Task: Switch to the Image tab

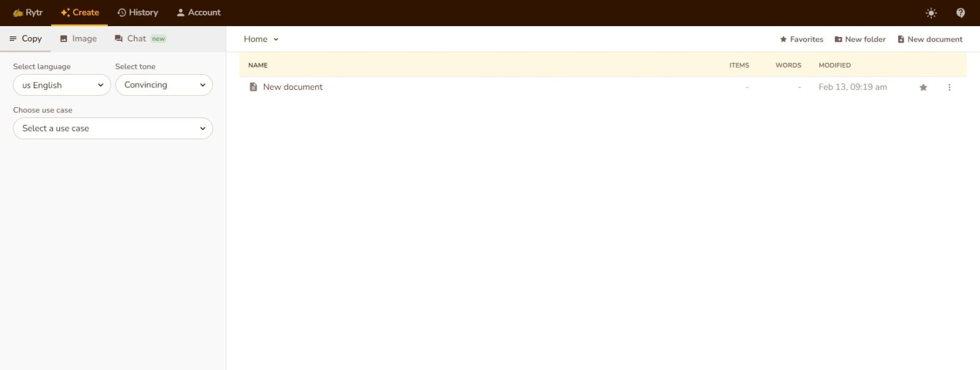Action: click(x=78, y=39)
